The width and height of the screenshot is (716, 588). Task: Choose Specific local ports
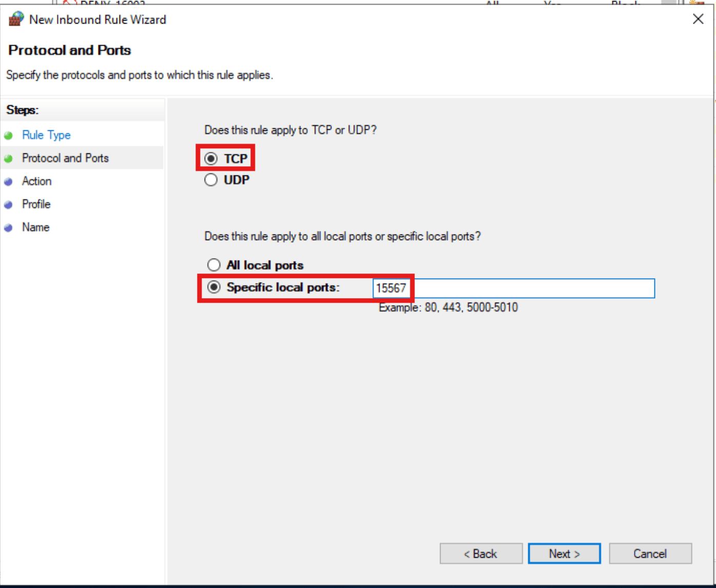tap(214, 287)
